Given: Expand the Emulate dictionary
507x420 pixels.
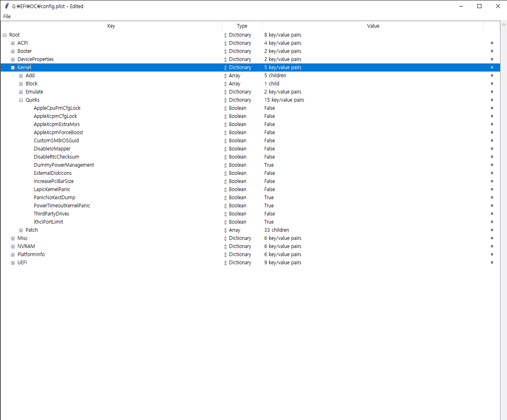Looking at the screenshot, I should tap(21, 92).
